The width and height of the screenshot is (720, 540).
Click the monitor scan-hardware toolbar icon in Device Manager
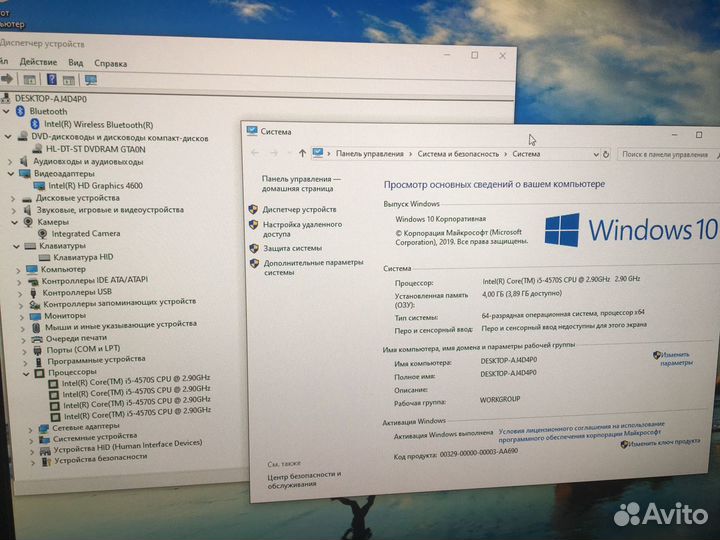(91, 80)
